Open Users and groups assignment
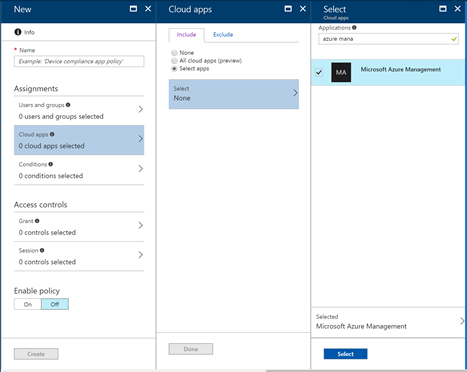Image resolution: width=467 pixels, height=372 pixels. click(x=79, y=111)
